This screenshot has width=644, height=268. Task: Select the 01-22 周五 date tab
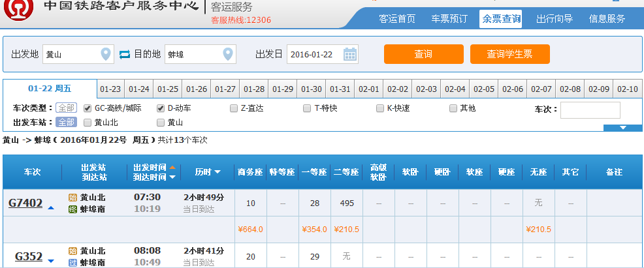pyautogui.click(x=50, y=89)
